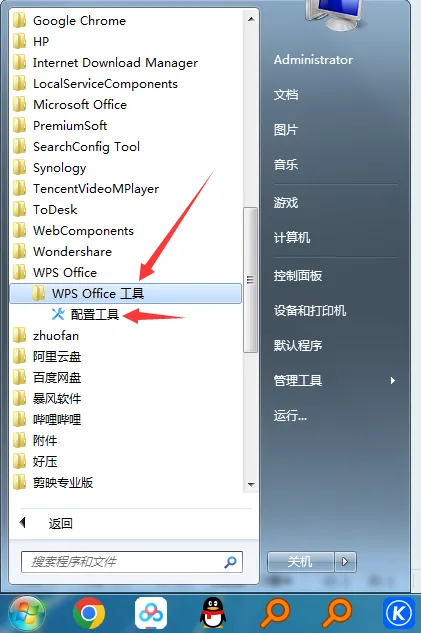
Task: Click the 关机 button
Action: (301, 562)
